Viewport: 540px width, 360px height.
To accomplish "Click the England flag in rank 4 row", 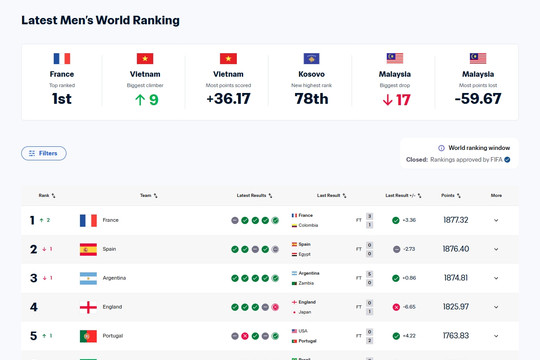I will [88, 307].
